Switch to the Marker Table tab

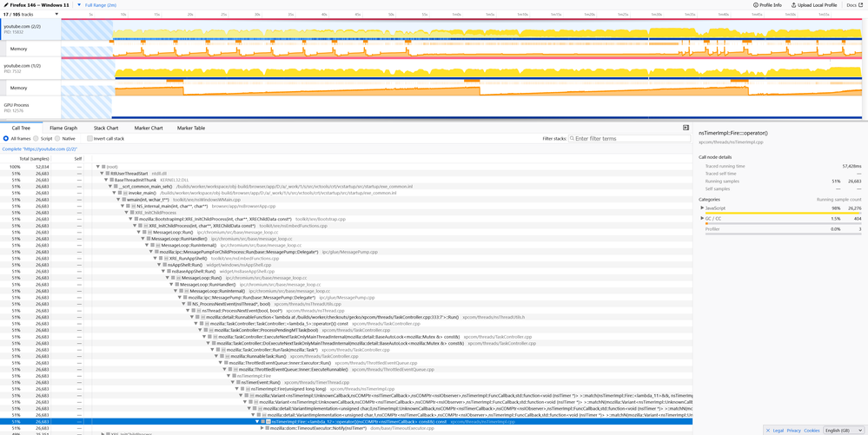point(191,128)
